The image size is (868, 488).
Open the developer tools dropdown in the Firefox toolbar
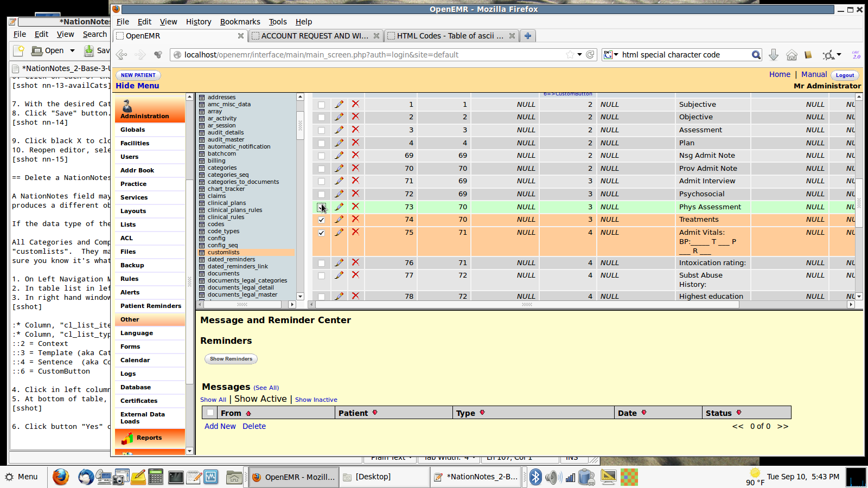pos(839,55)
